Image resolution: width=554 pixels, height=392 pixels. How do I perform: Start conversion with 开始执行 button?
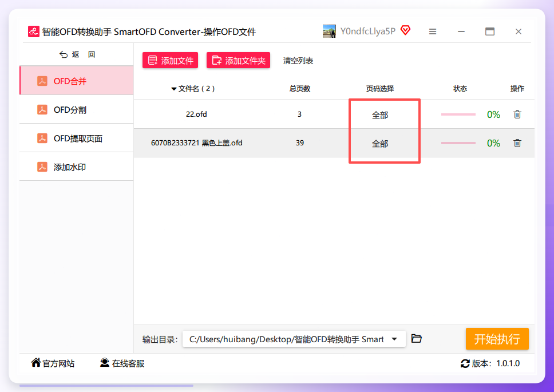(x=497, y=339)
